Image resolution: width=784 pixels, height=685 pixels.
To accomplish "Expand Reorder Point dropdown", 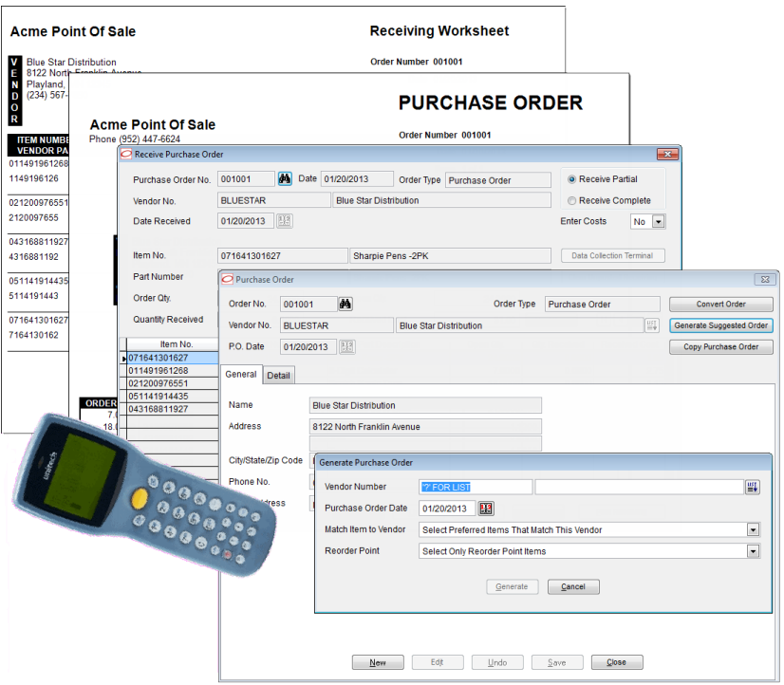I will (x=753, y=551).
